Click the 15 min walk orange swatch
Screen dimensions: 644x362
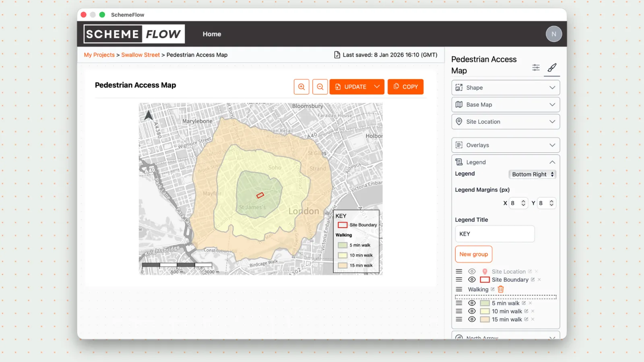point(485,319)
